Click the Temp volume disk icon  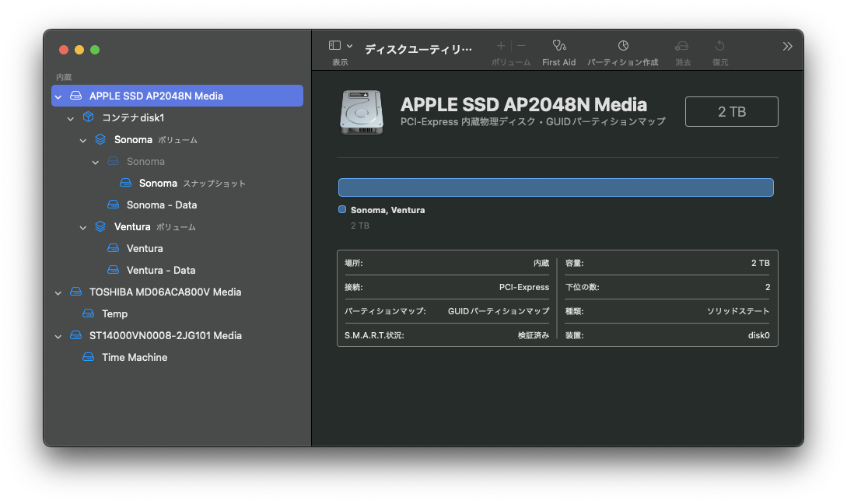89,313
